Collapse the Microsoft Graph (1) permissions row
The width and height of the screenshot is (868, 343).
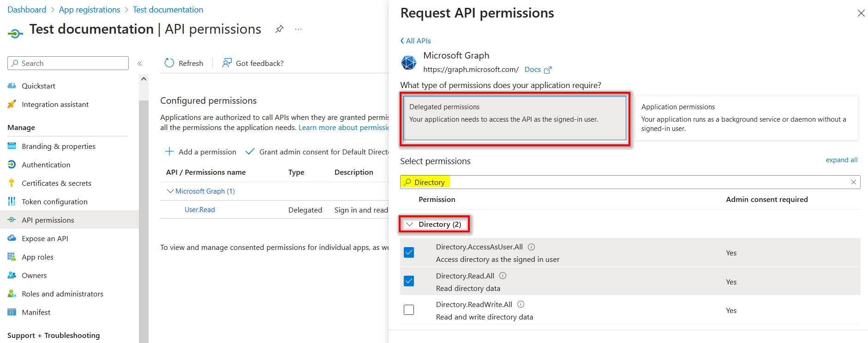tap(170, 191)
